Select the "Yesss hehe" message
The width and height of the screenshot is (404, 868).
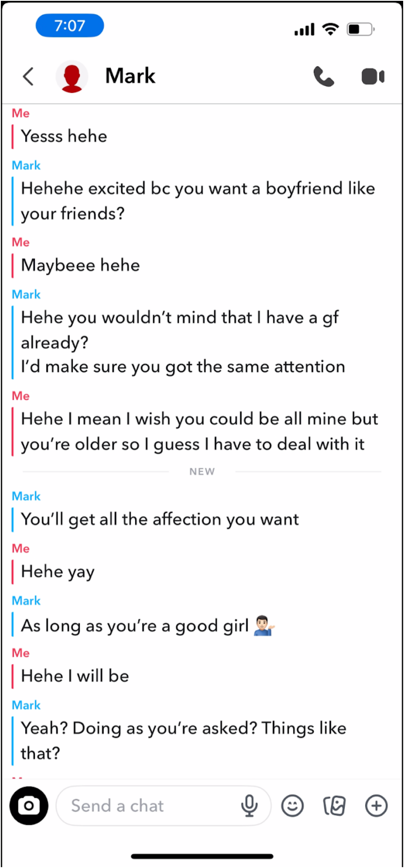64,137
